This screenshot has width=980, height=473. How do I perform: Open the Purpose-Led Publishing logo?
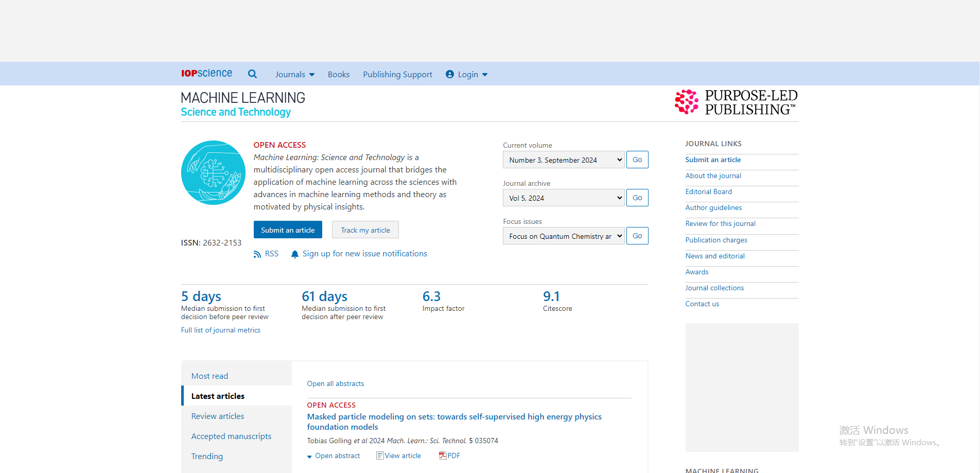click(x=736, y=102)
